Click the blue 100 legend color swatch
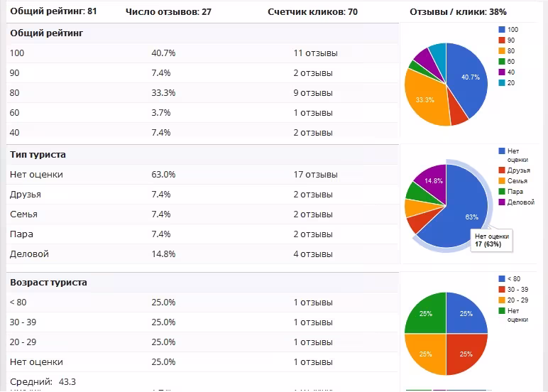 [502, 30]
